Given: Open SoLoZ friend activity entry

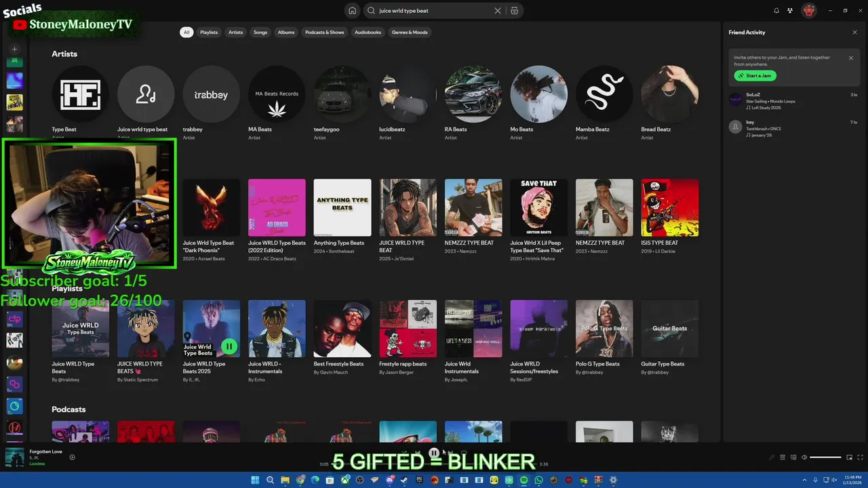Looking at the screenshot, I should [793, 101].
